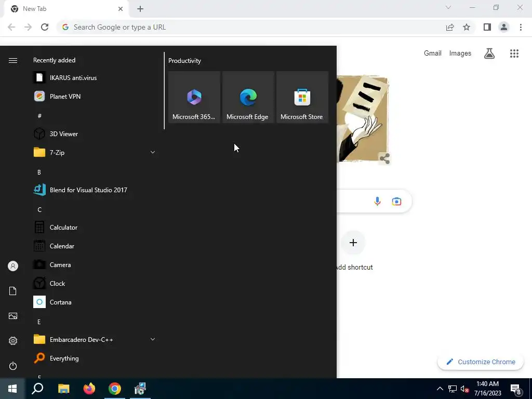Viewport: 532px width, 399px height.
Task: Click the C letter group header
Action: pyautogui.click(x=39, y=209)
